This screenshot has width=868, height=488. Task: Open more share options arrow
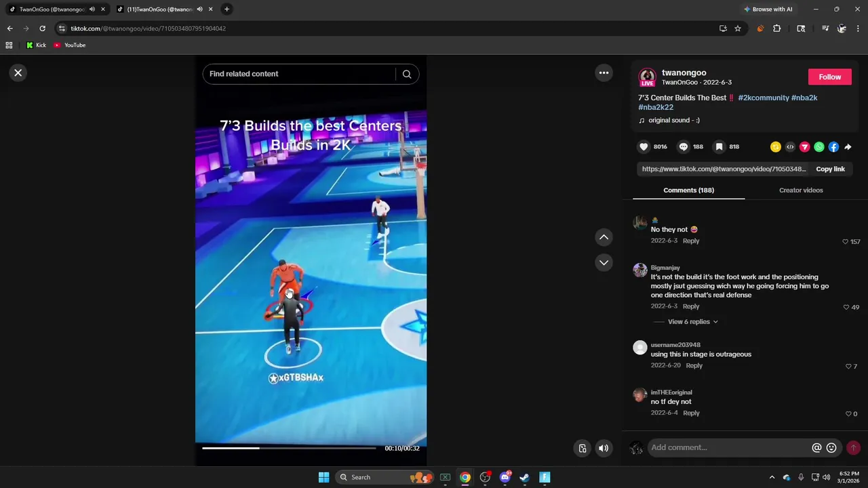pos(848,147)
